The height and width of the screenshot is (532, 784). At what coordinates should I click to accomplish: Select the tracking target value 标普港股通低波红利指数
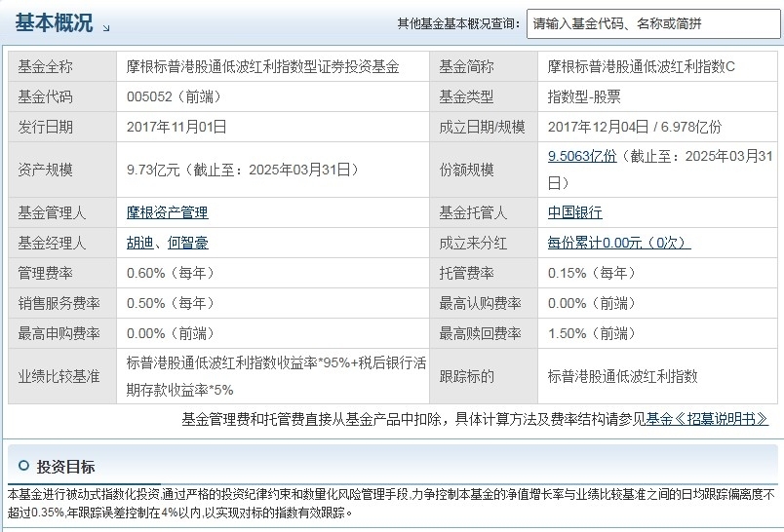[622, 376]
